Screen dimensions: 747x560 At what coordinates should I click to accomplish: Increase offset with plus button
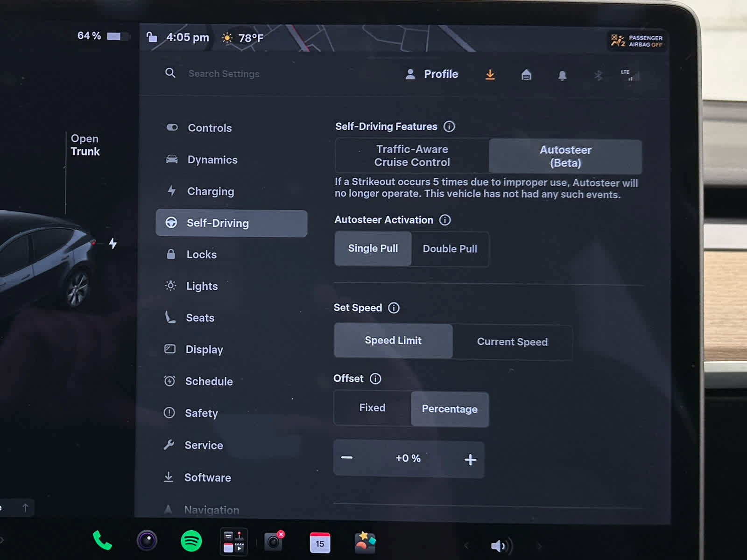(470, 460)
